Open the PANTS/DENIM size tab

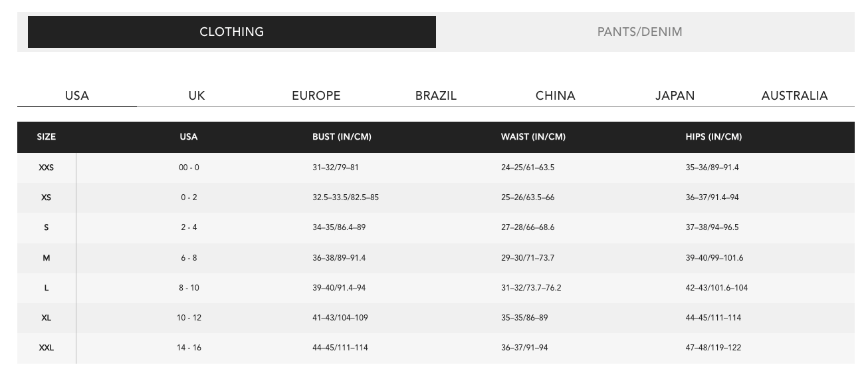point(639,32)
